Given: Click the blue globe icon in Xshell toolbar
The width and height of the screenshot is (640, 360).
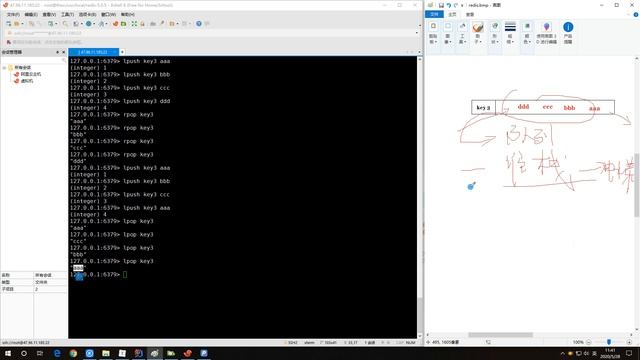Looking at the screenshot, I should tap(89, 24).
